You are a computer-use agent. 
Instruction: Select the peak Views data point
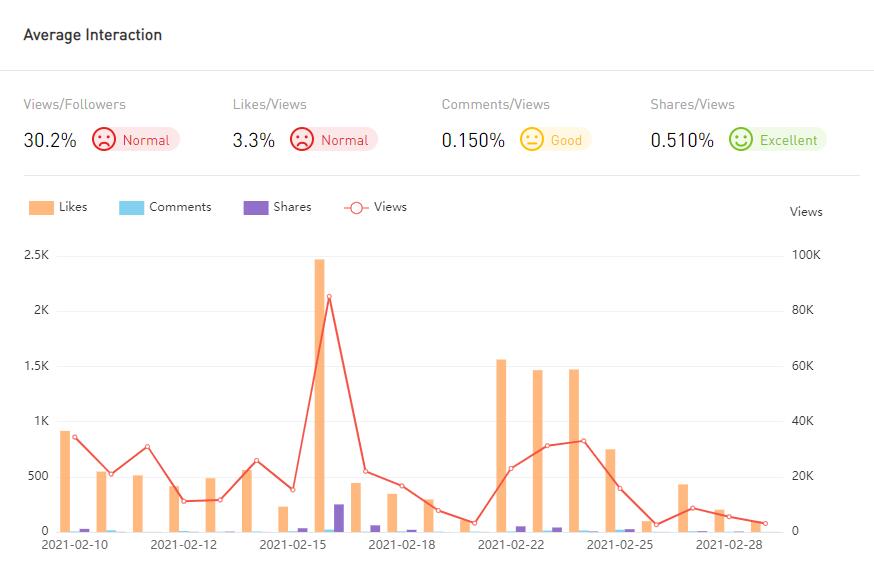click(329, 296)
